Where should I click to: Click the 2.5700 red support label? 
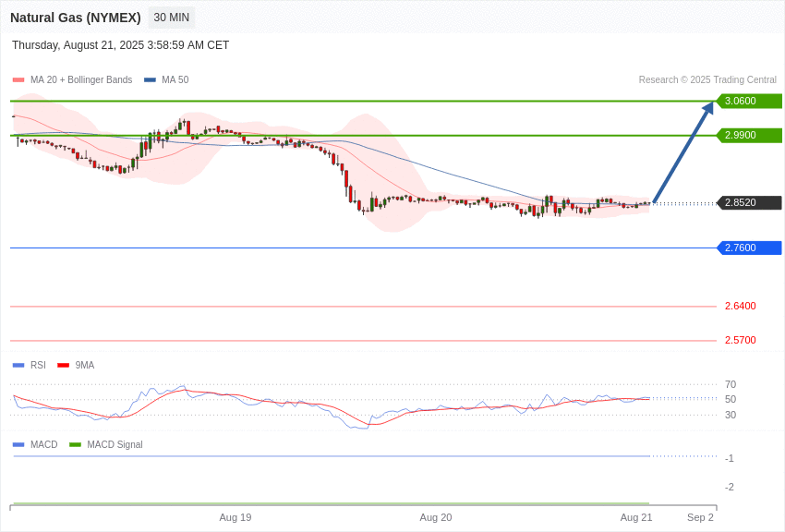(741, 340)
